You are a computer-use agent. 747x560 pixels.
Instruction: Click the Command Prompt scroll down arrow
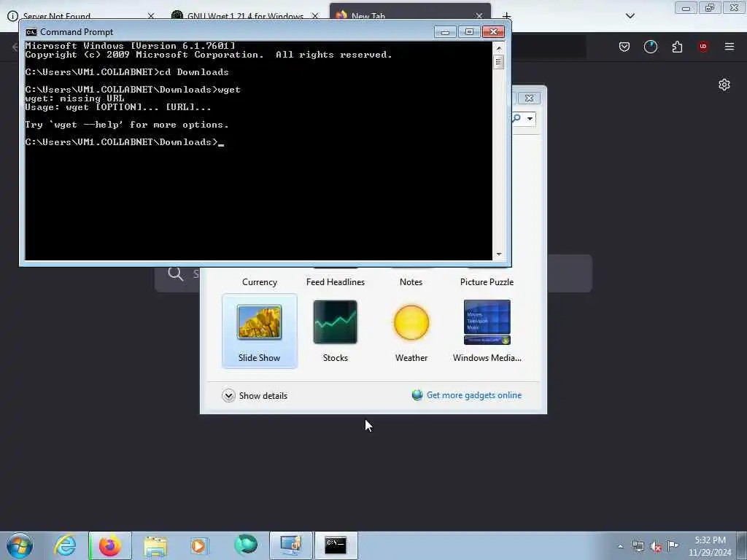point(499,254)
